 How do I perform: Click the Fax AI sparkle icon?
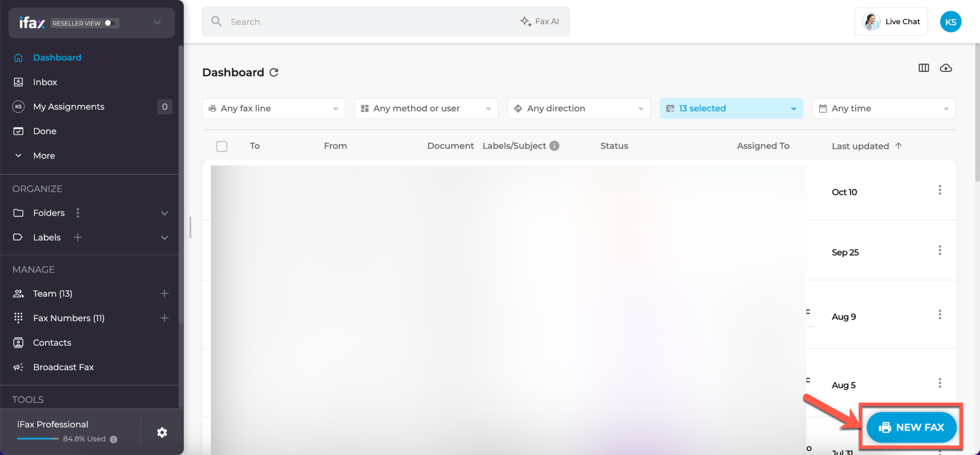pyautogui.click(x=526, y=22)
